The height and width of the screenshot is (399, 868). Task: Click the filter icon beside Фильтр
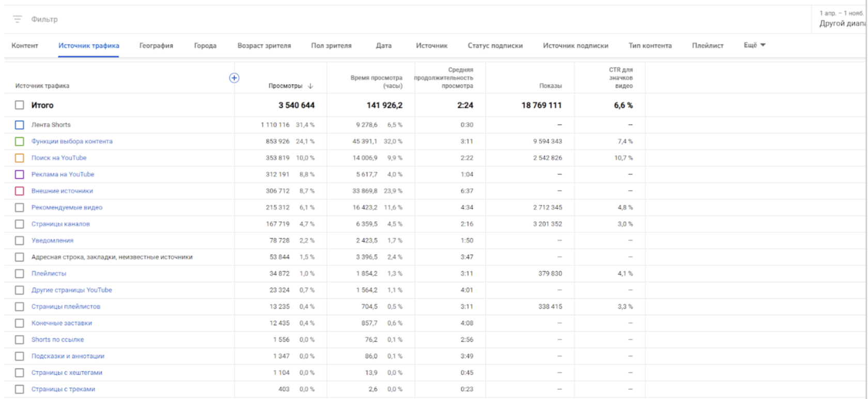pyautogui.click(x=18, y=19)
